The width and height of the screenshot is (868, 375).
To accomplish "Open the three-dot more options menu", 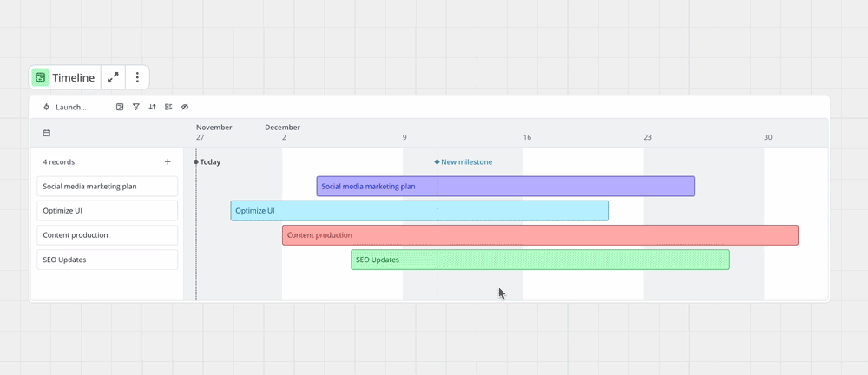I will click(137, 77).
